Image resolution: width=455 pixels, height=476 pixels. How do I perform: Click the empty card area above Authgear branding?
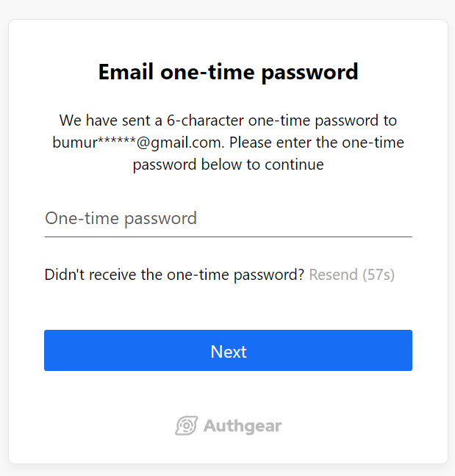coord(228,393)
